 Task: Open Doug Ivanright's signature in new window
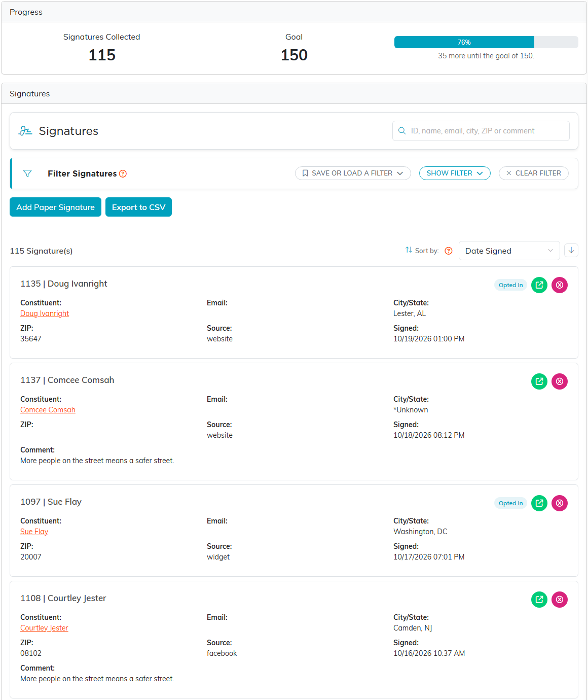click(x=539, y=285)
